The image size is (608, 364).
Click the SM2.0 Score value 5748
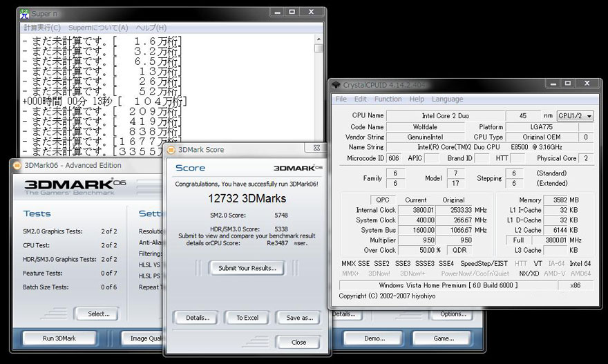click(x=281, y=215)
